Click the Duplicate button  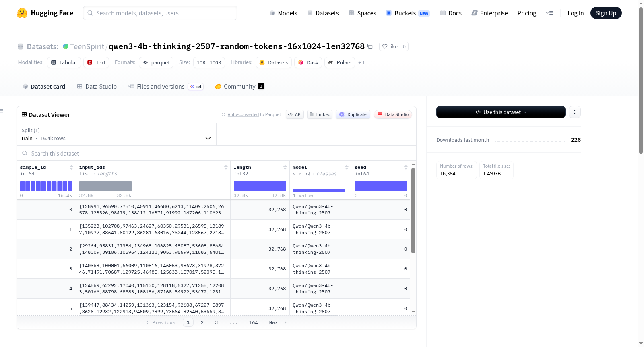(353, 114)
